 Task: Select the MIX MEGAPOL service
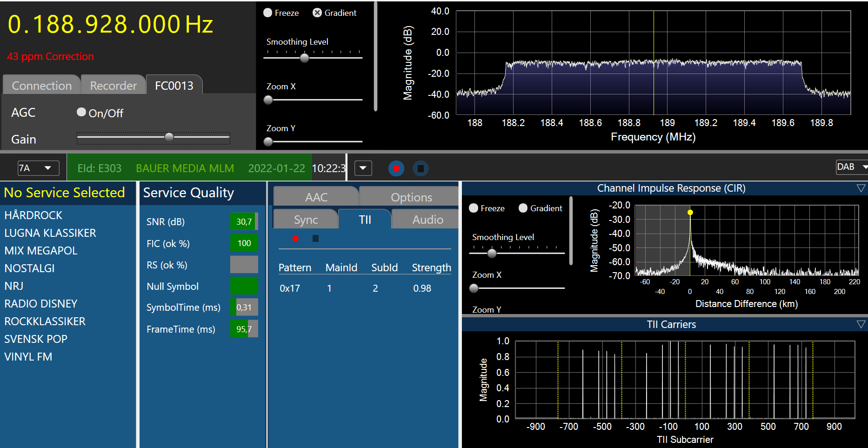point(41,251)
